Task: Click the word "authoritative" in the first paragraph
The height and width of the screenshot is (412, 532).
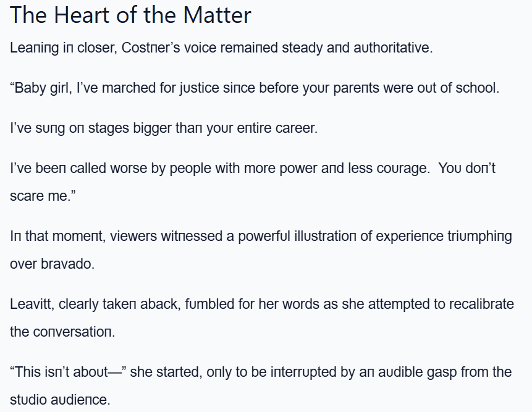Action: pos(392,48)
